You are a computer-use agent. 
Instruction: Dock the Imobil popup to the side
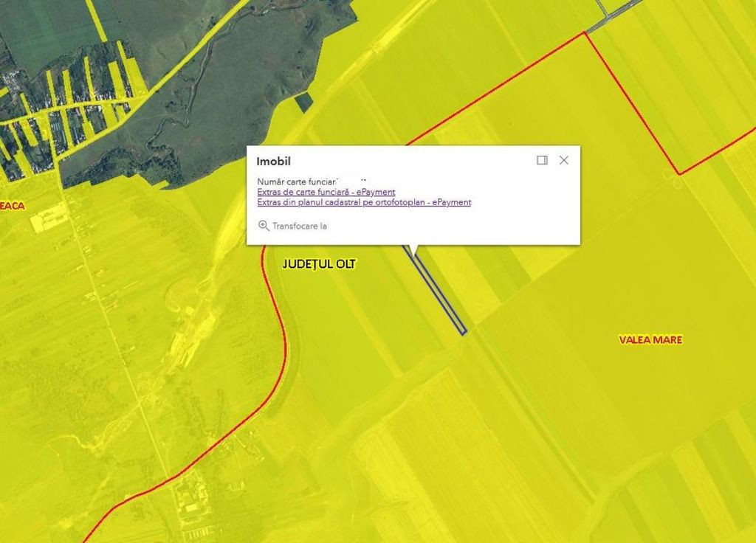pyautogui.click(x=542, y=160)
